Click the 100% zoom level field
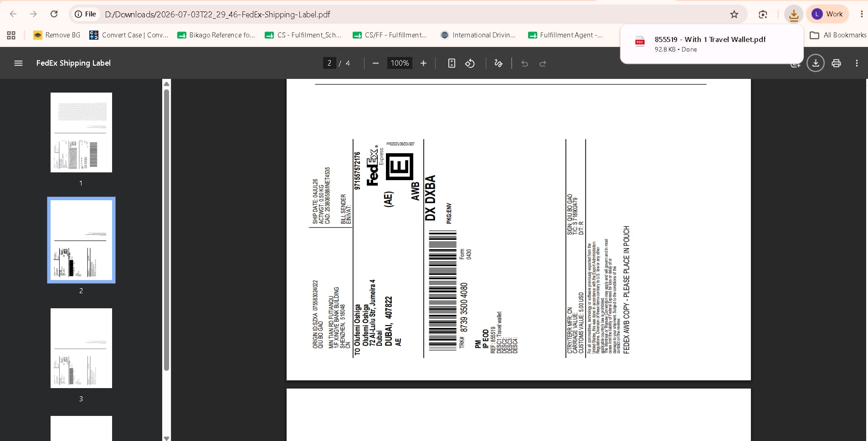This screenshot has width=868, height=441. pos(400,63)
